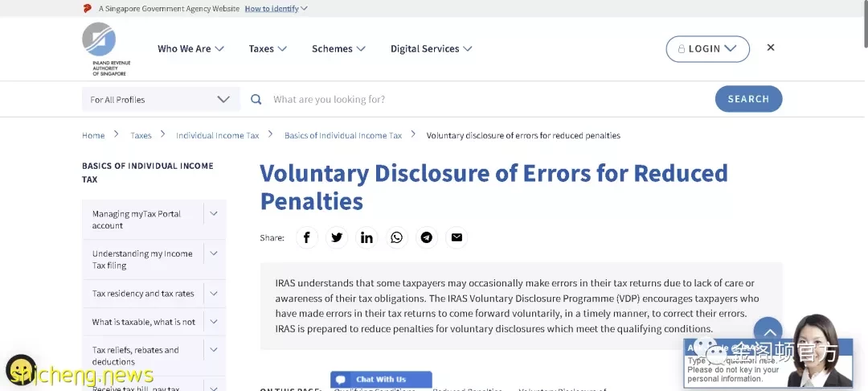Open the Digital Services menu
This screenshot has width=868, height=391.
click(x=432, y=49)
